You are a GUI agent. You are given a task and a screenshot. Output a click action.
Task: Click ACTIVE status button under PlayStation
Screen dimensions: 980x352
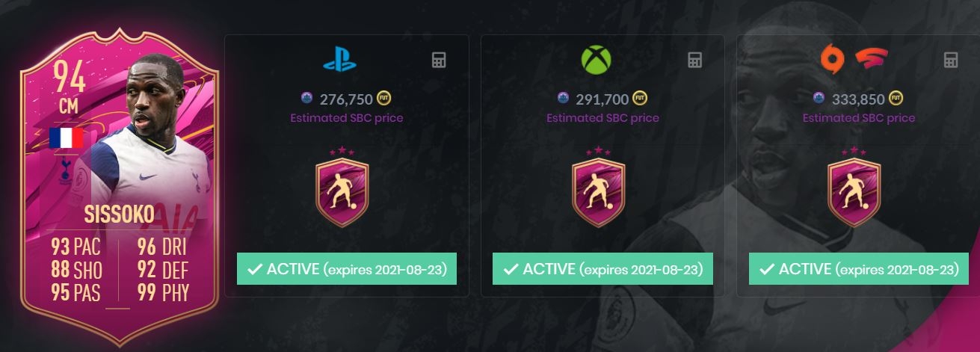pyautogui.click(x=347, y=269)
